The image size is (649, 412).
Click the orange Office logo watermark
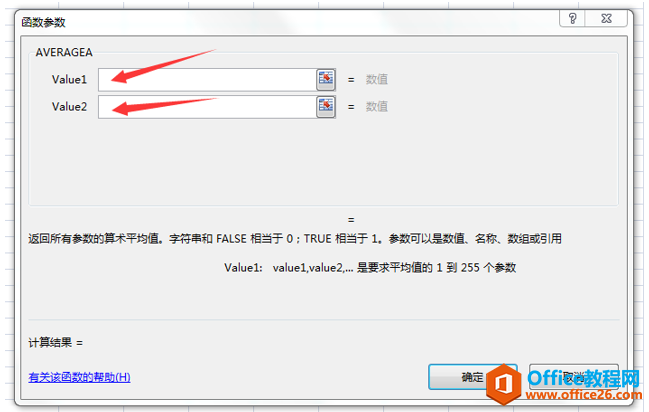503,384
